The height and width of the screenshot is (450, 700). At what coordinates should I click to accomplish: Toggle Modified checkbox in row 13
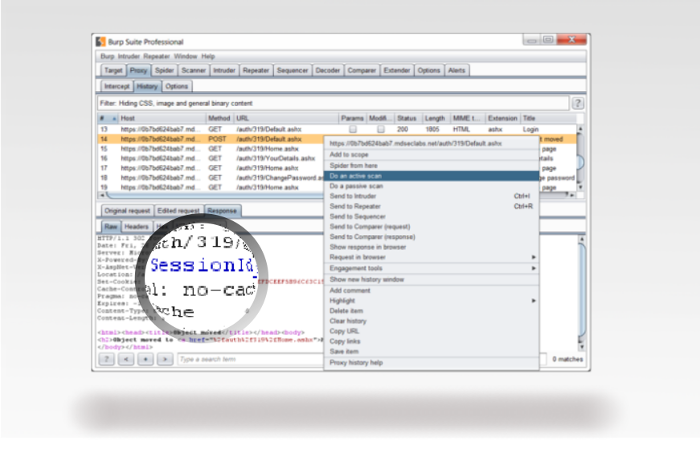point(380,129)
